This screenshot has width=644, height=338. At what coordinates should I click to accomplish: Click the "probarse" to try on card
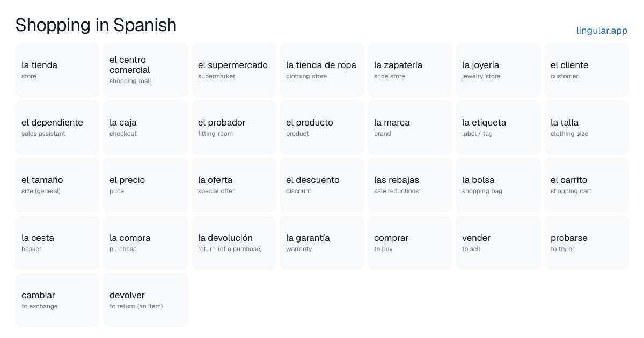[587, 243]
